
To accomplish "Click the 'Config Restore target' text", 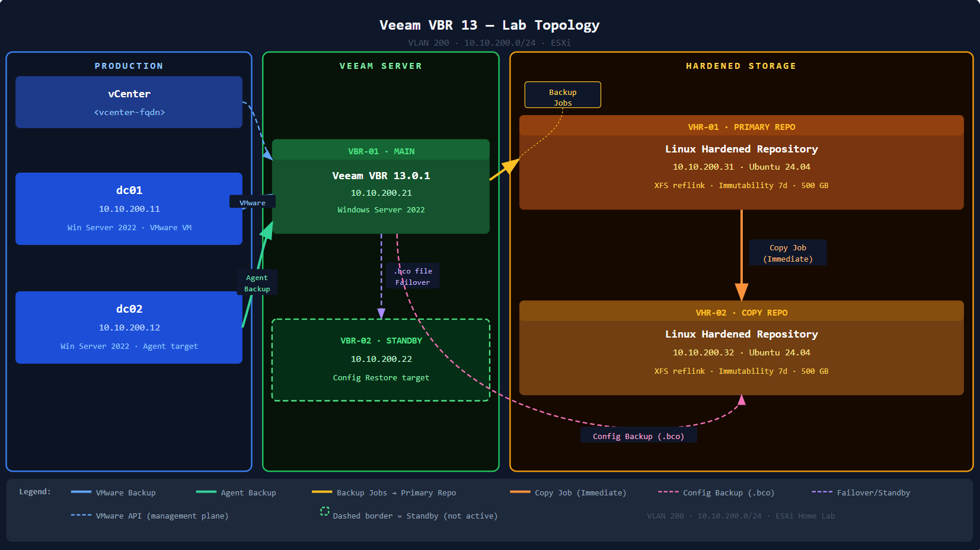I will (x=381, y=377).
